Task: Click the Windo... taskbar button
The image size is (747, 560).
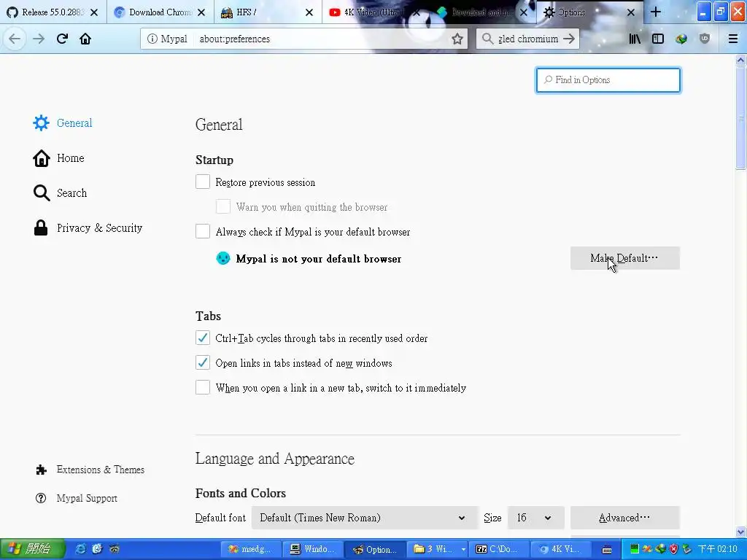Action: coord(313,549)
